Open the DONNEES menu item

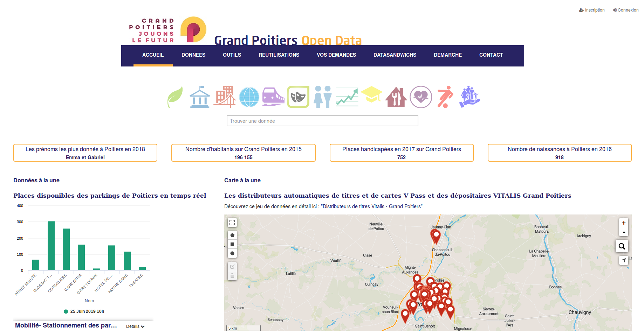coord(193,55)
